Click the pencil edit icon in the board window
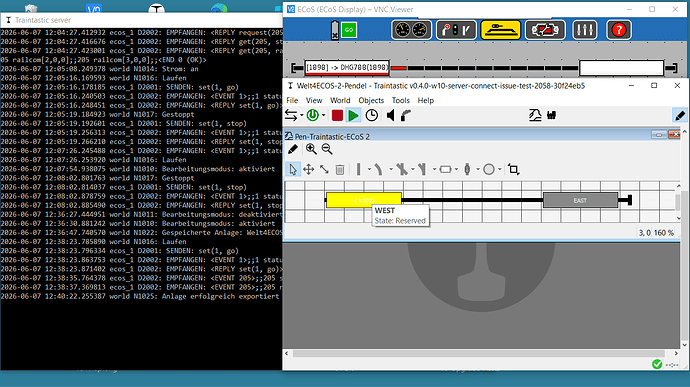 [293, 149]
